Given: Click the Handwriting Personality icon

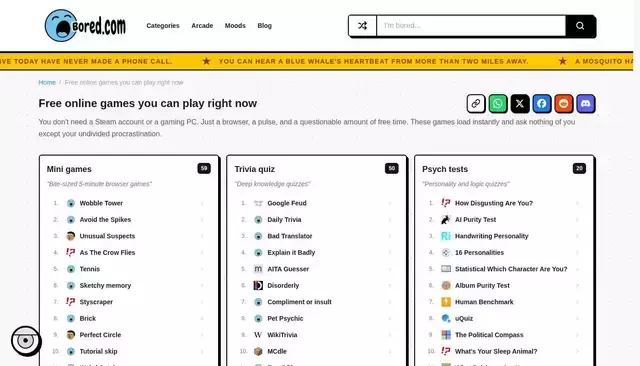Looking at the screenshot, I should [x=446, y=236].
